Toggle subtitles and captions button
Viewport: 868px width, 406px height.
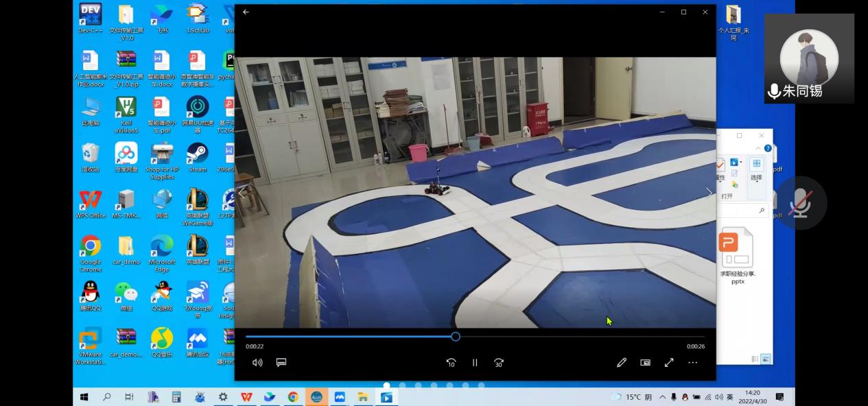[281, 363]
